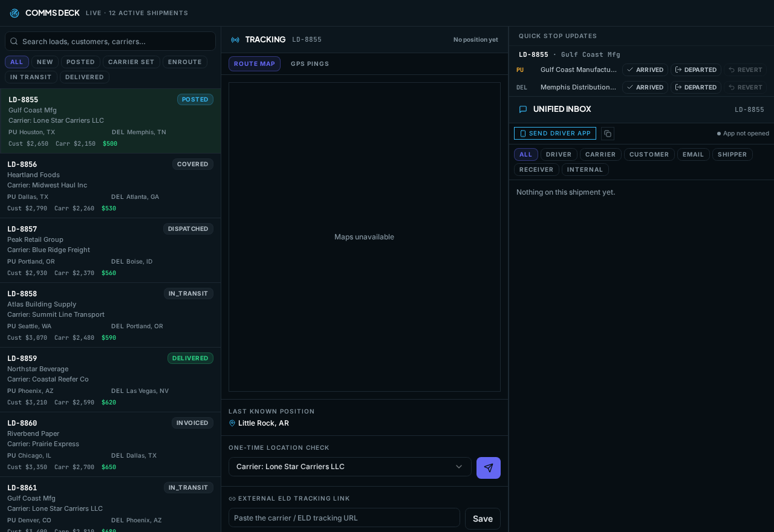
Task: Copy the driver app link
Action: (608, 134)
